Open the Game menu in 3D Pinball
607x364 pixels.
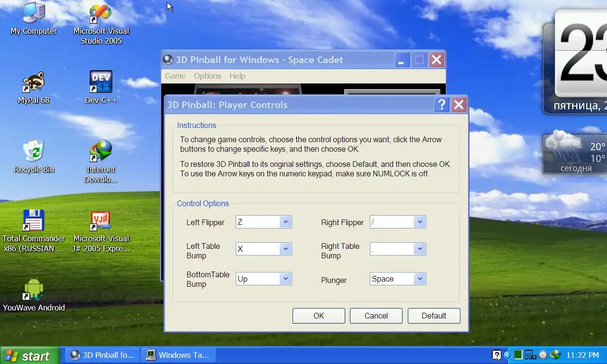coord(175,76)
